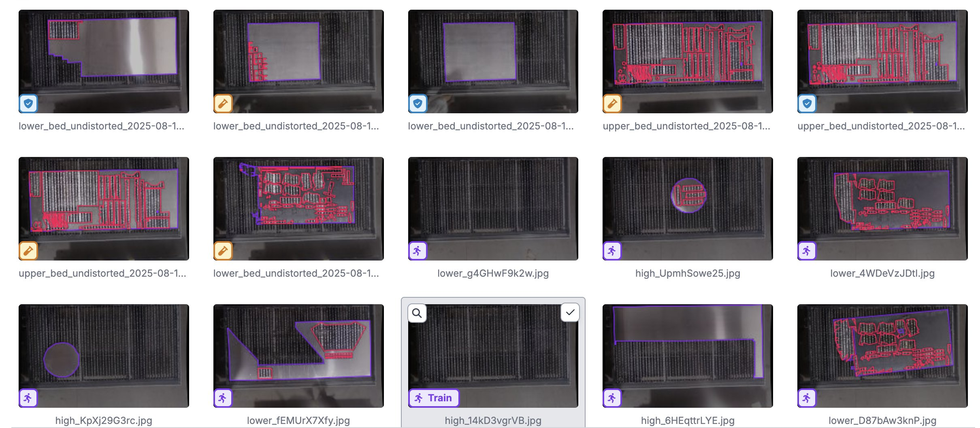Open the lower_bed thumbnail showing a plain square sheet
The image size is (980, 428).
[493, 61]
